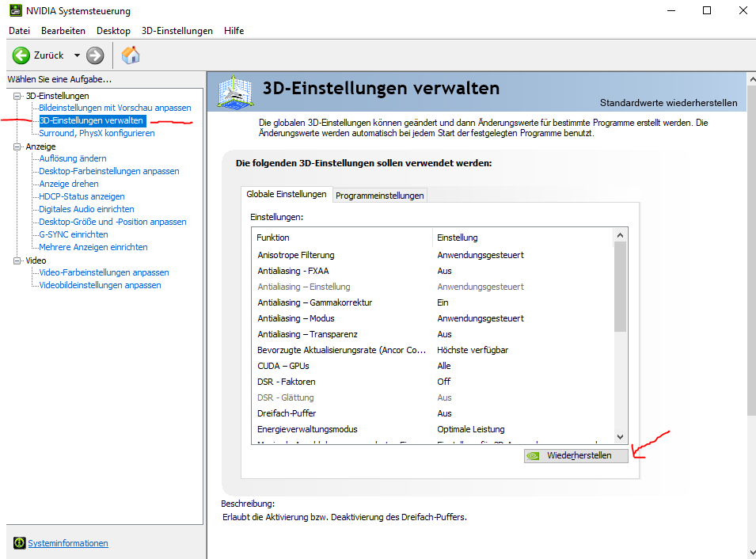
Task: Open Videobildeinstellungen anpassen
Action: click(x=101, y=285)
